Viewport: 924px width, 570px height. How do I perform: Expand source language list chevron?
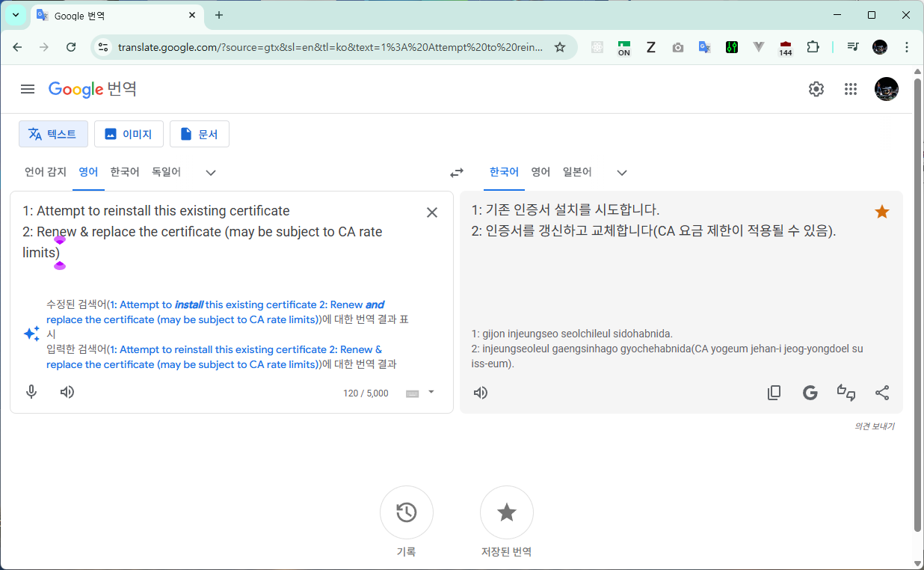point(211,173)
